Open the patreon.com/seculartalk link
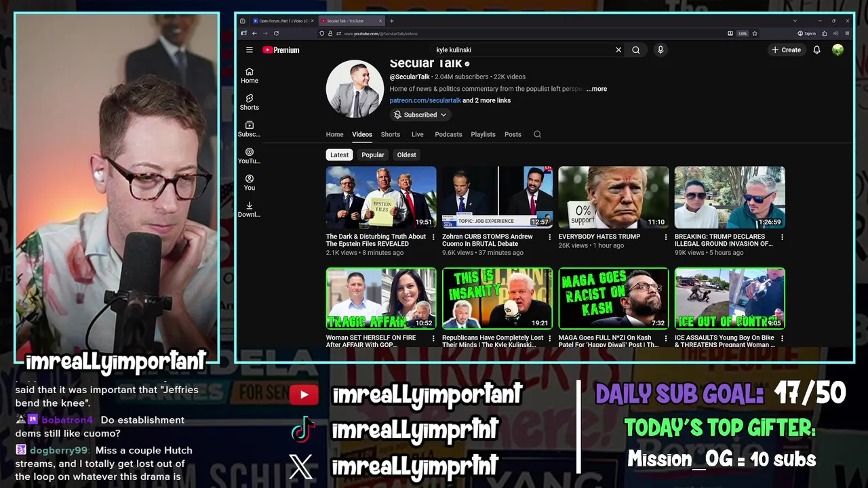This screenshot has width=868, height=488. pyautogui.click(x=425, y=100)
